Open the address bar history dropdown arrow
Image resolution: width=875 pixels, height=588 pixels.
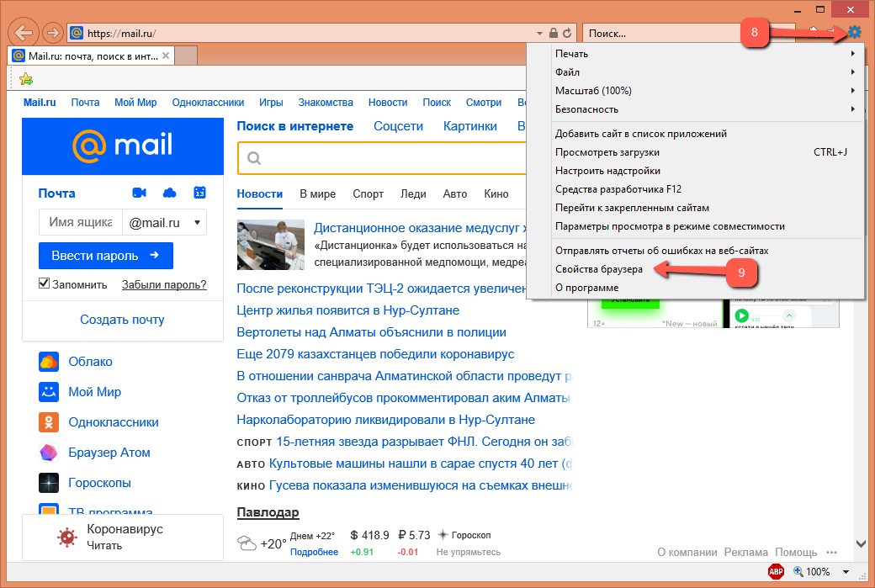pyautogui.click(x=539, y=34)
